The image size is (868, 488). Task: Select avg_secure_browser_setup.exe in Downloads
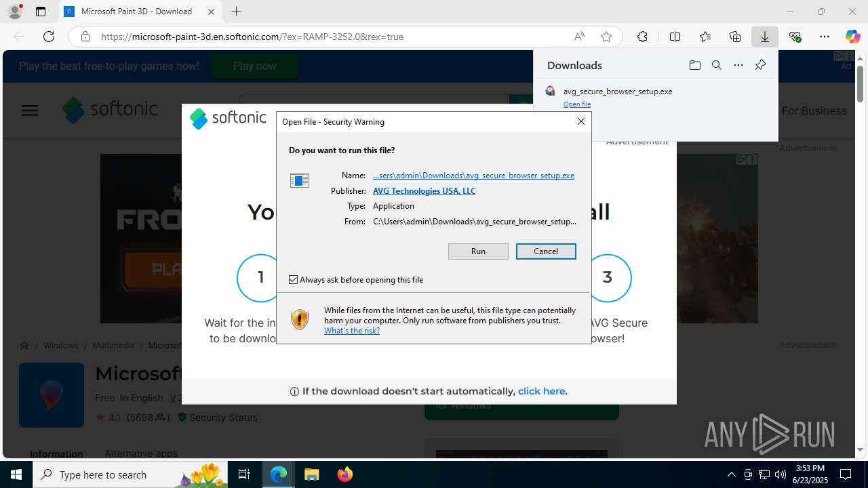(617, 91)
